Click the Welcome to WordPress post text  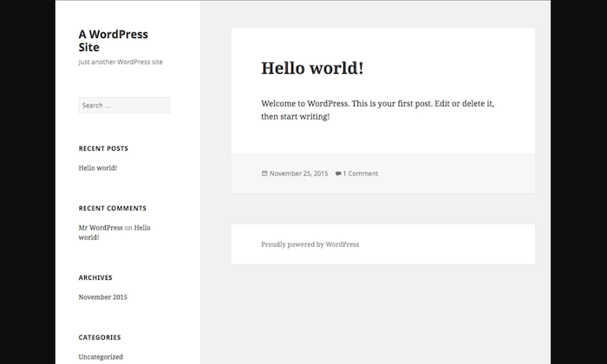(x=377, y=110)
